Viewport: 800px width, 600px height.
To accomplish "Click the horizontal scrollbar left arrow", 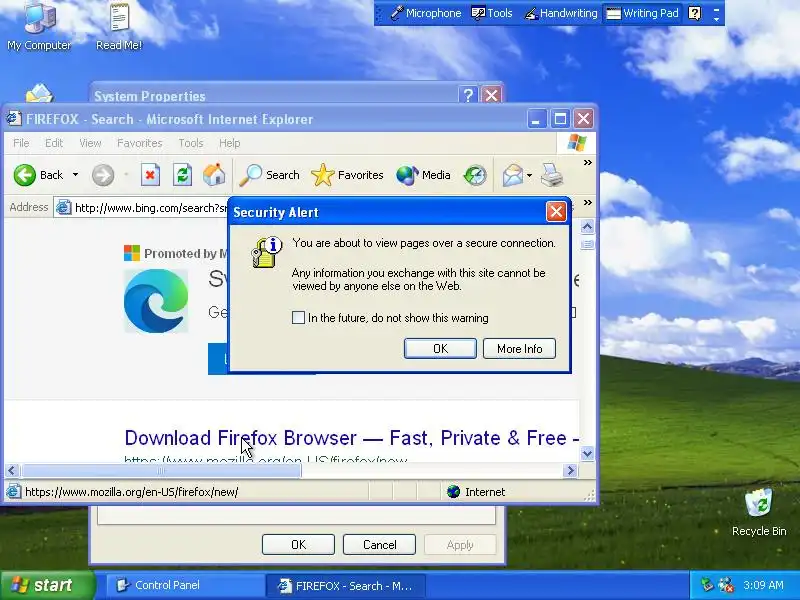I will (12, 470).
